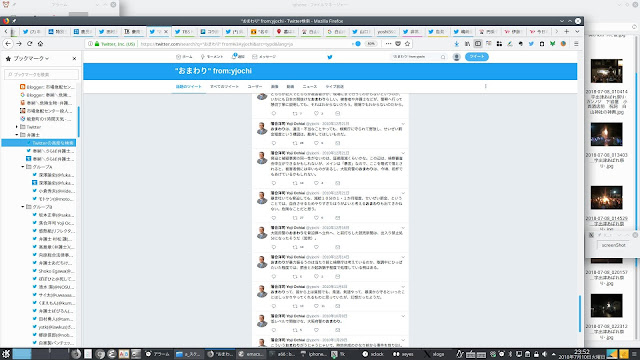Go to Firefox home page icon
The image size is (640, 360).
40,44
